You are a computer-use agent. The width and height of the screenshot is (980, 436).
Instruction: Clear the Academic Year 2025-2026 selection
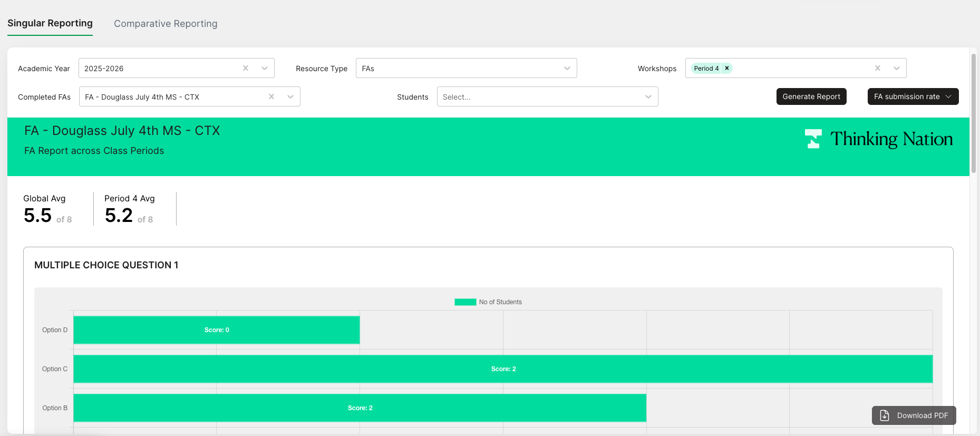pyautogui.click(x=246, y=68)
